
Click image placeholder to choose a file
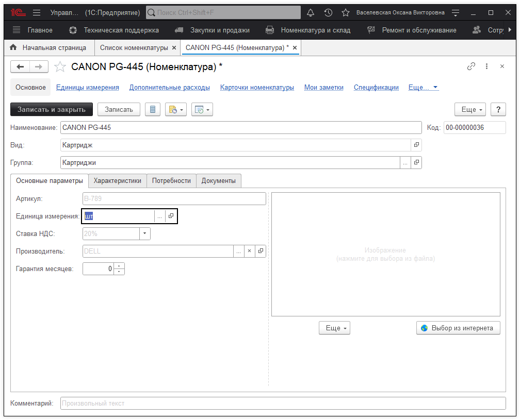[385, 254]
